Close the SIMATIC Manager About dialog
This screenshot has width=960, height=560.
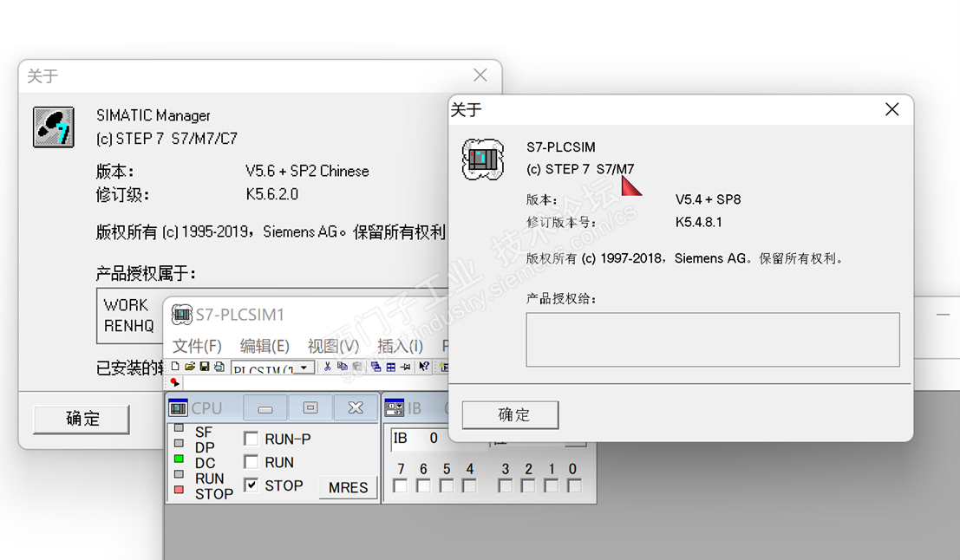click(x=480, y=75)
